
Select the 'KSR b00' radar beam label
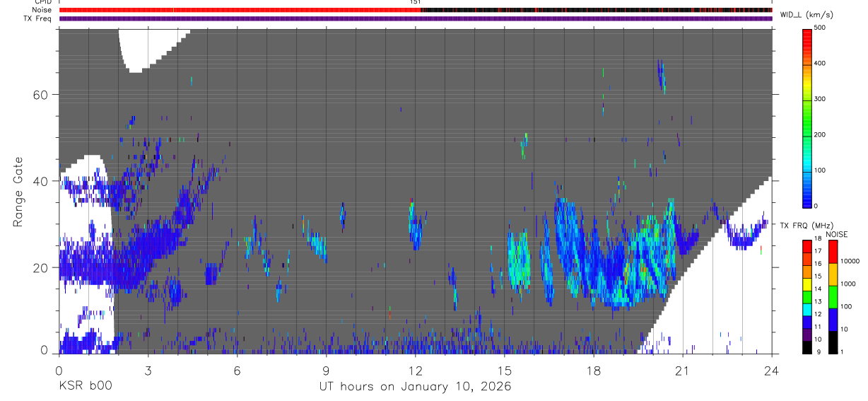pos(85,387)
